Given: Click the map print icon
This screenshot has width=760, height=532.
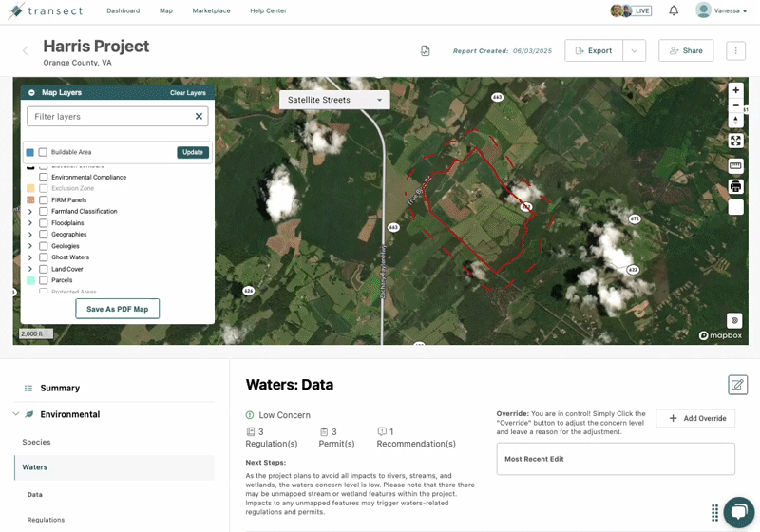Looking at the screenshot, I should (x=735, y=186).
